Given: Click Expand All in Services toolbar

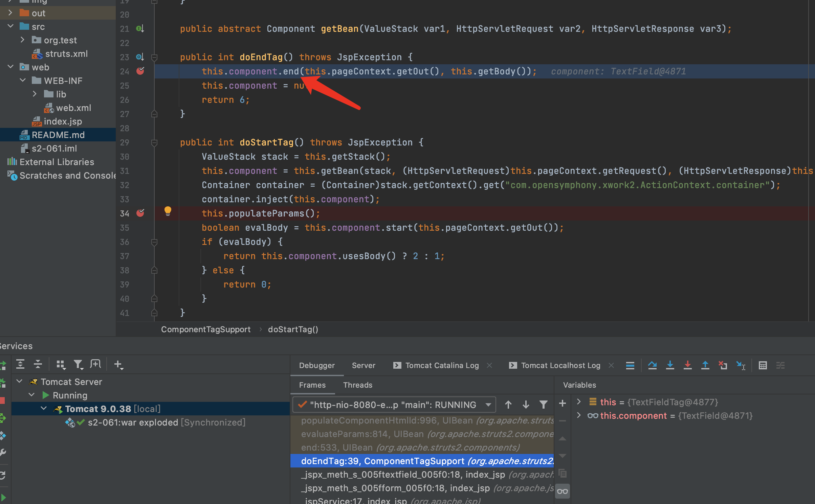Looking at the screenshot, I should (x=20, y=364).
